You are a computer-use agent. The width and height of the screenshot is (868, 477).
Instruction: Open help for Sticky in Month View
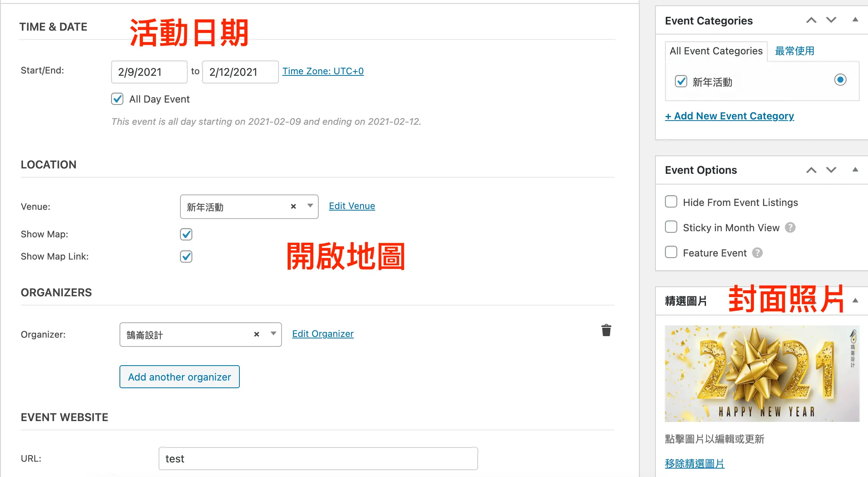click(x=790, y=227)
